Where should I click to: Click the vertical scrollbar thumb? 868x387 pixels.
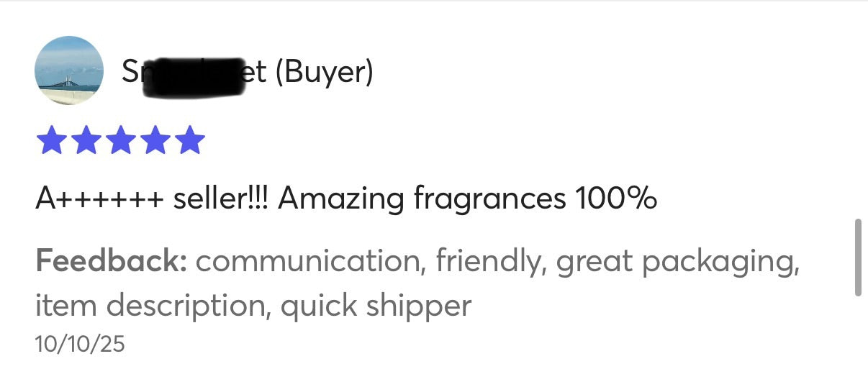857,257
